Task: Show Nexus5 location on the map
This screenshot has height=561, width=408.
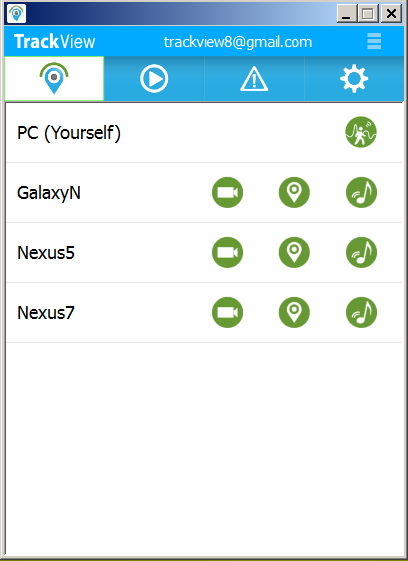Action: (x=294, y=253)
